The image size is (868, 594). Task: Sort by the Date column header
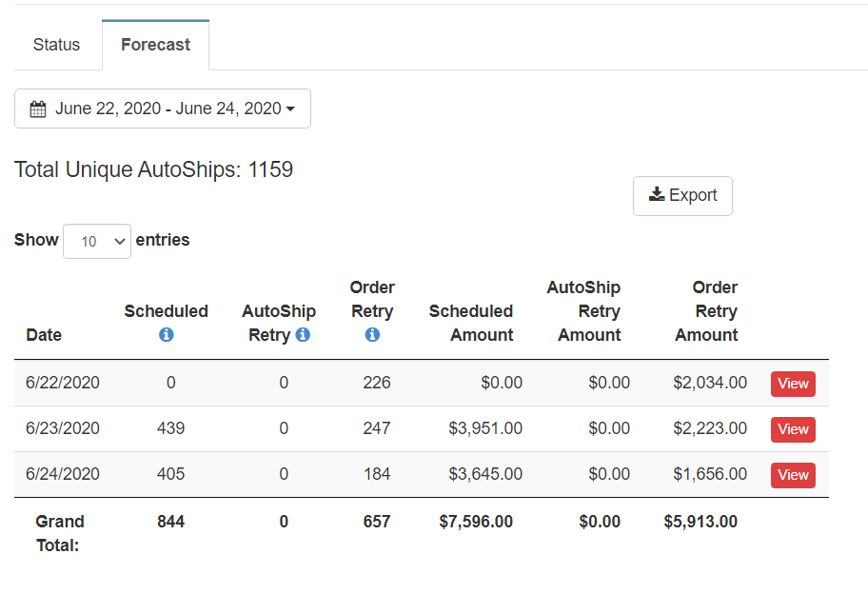[x=44, y=335]
